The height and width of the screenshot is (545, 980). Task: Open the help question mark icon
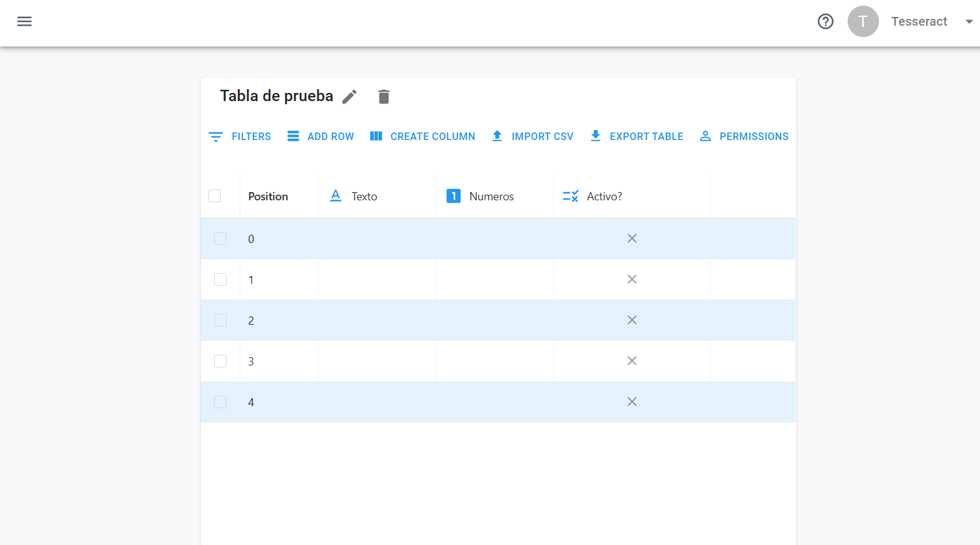(826, 21)
